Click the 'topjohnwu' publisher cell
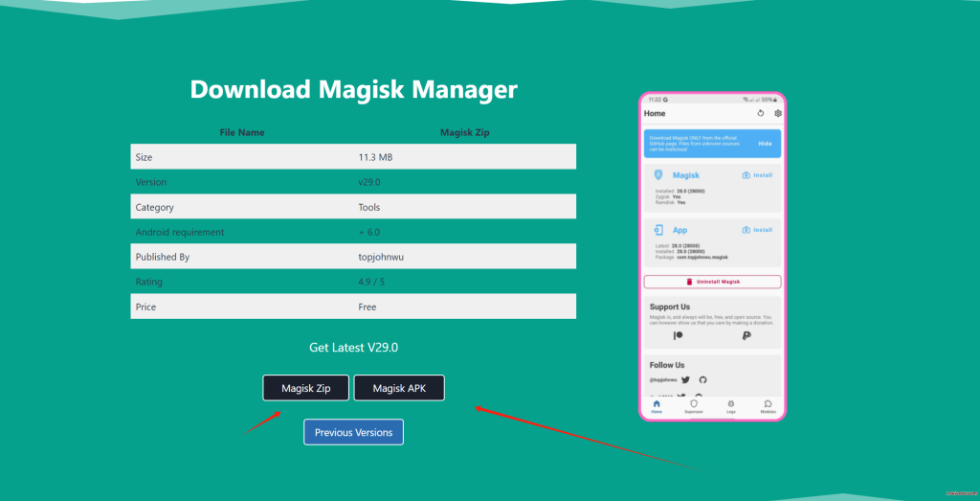 point(379,257)
